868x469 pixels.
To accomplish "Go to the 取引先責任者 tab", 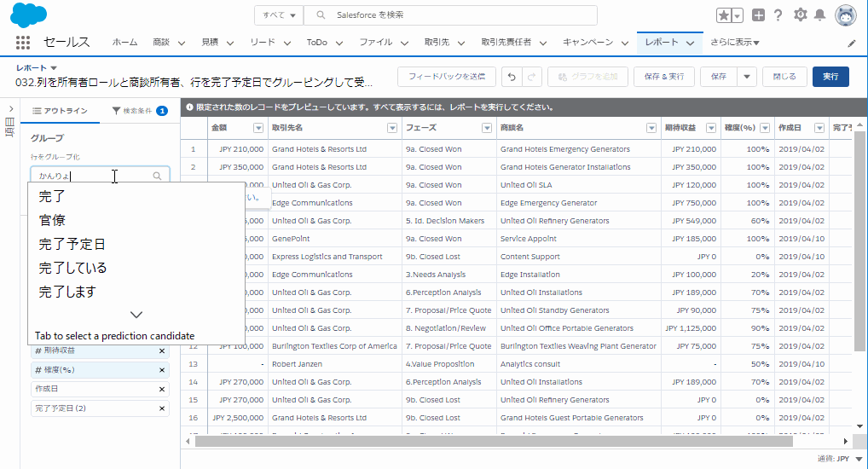I will (x=506, y=42).
